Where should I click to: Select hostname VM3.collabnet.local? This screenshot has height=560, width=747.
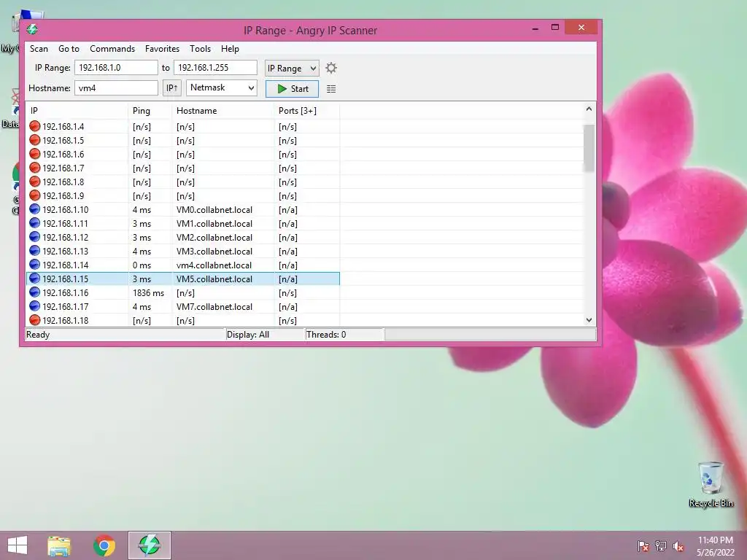(214, 251)
